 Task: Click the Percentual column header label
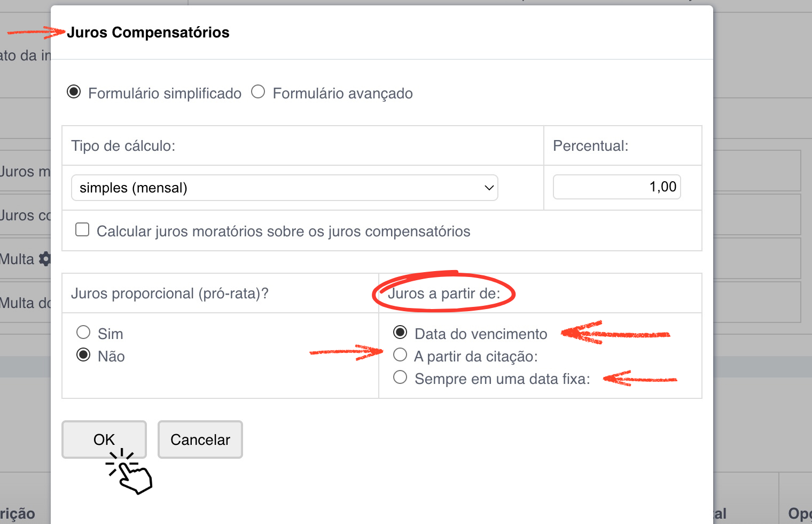590,146
